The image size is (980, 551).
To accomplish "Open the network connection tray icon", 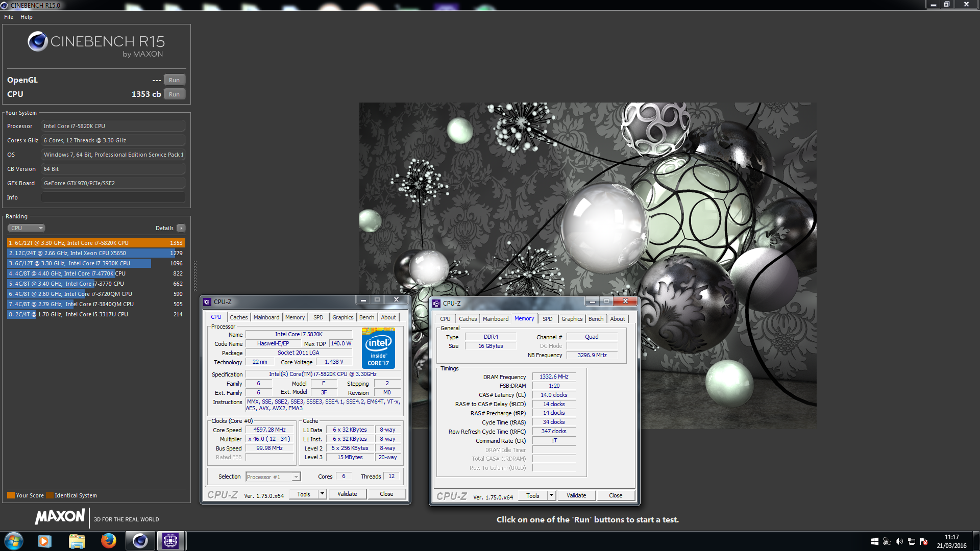I will 911,541.
